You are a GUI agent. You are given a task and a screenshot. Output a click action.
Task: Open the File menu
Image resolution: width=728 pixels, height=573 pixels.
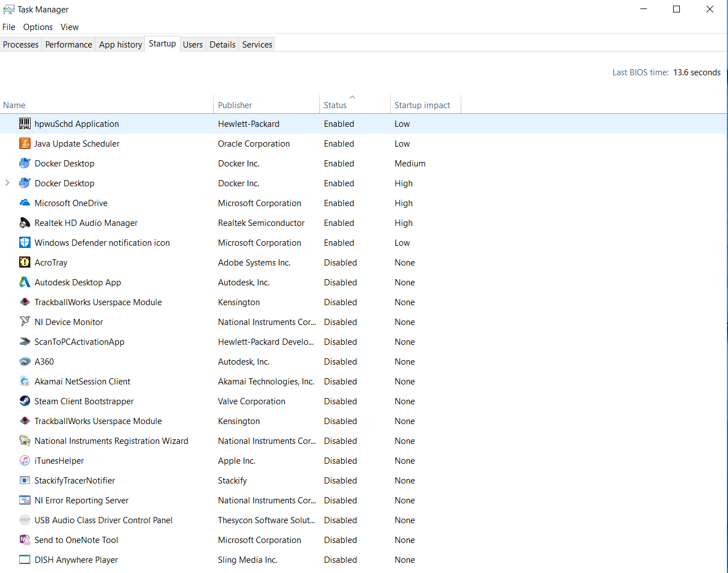tap(8, 27)
